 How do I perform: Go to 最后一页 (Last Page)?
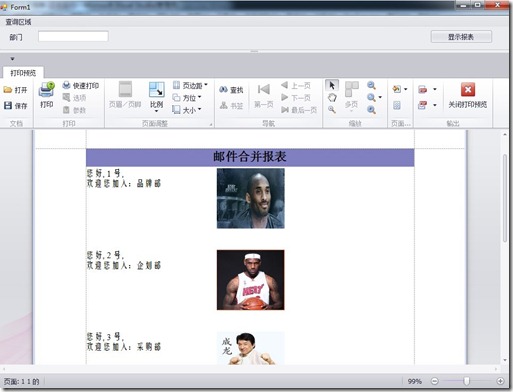(x=299, y=110)
